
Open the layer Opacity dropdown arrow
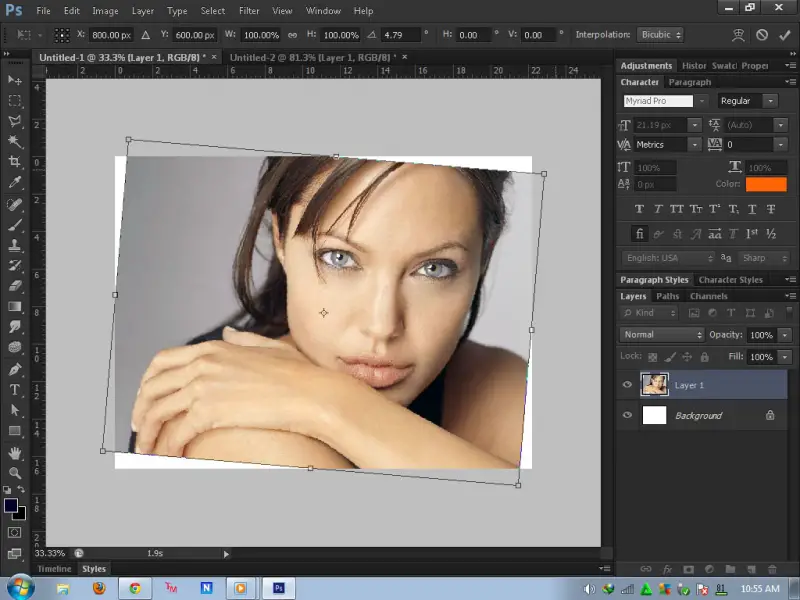tap(785, 335)
